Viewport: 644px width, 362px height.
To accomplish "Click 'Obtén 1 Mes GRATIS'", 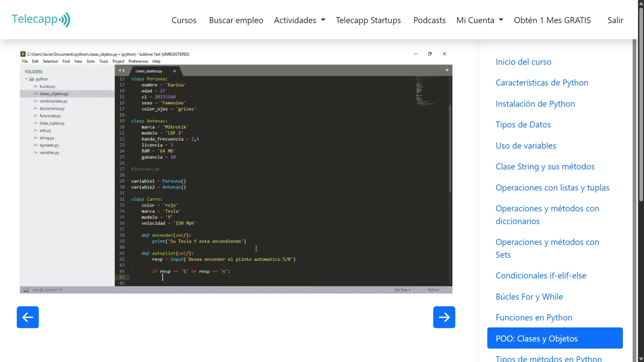I will coord(552,20).
